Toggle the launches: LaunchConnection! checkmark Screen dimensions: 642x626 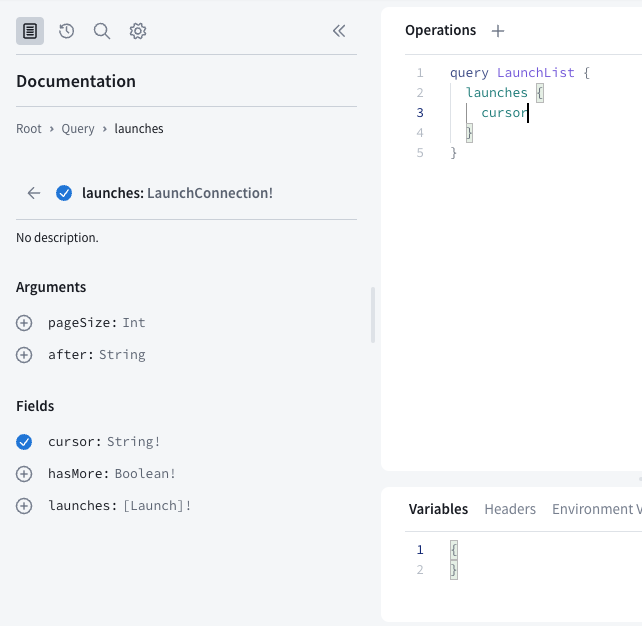point(64,193)
